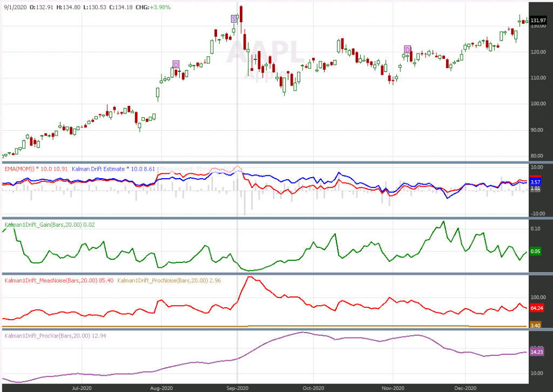
Task: Click the O:132.91 open value
Action: (41, 7)
